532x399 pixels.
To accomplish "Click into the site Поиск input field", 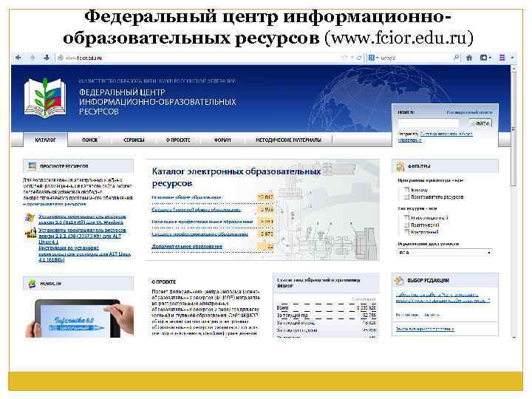I will (x=429, y=123).
